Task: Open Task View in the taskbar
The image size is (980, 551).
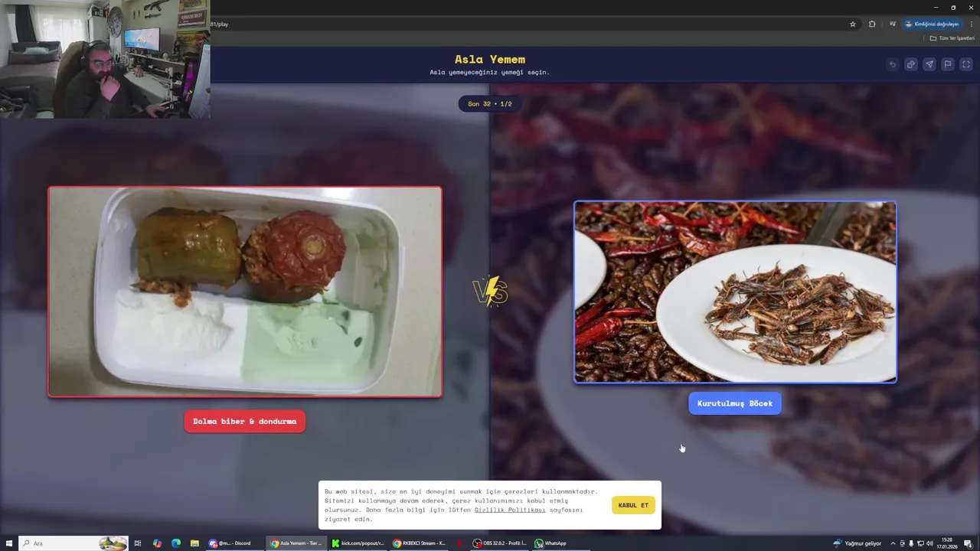Action: click(x=138, y=543)
